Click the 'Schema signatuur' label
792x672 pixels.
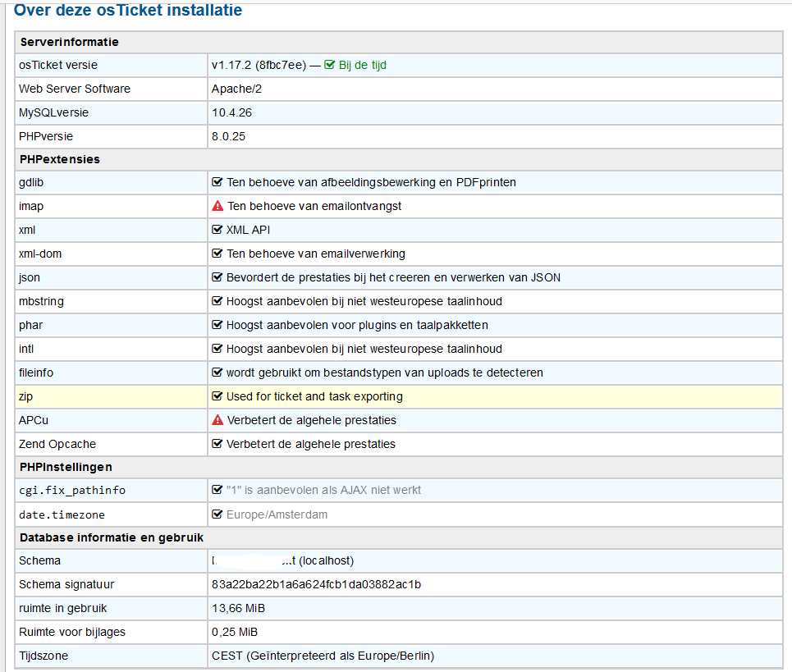click(66, 584)
